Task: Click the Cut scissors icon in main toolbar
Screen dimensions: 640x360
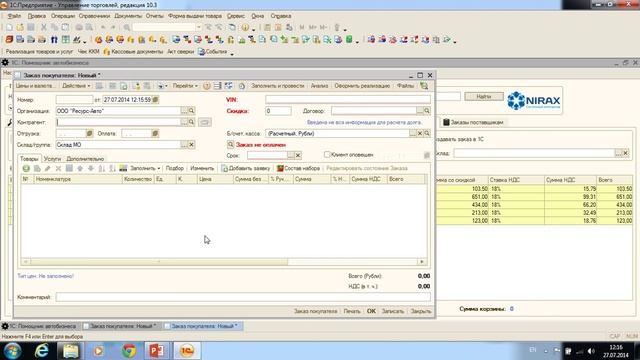Action: pos(44,27)
